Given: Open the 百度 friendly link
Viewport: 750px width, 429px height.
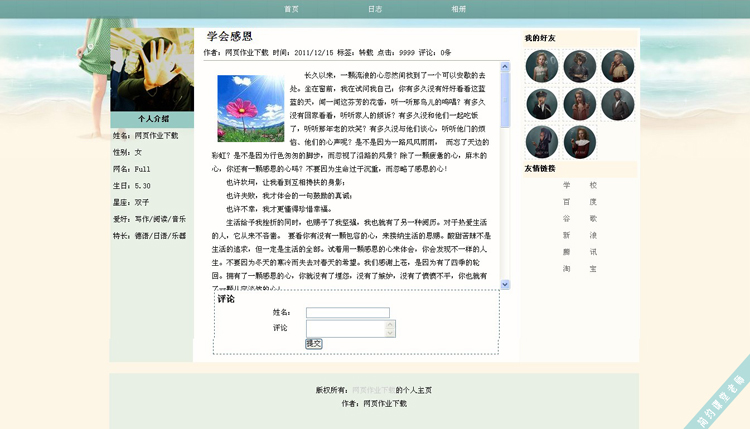Looking at the screenshot, I should [580, 202].
